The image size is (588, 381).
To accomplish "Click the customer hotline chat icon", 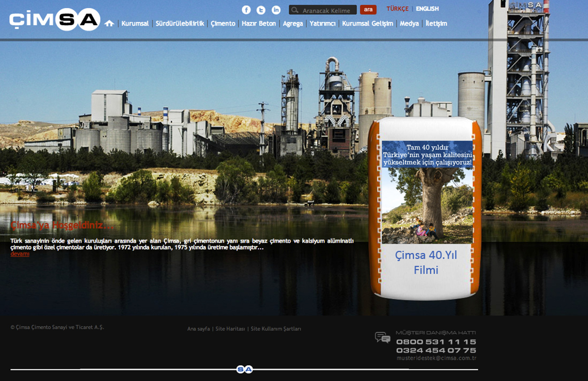I will tap(382, 338).
